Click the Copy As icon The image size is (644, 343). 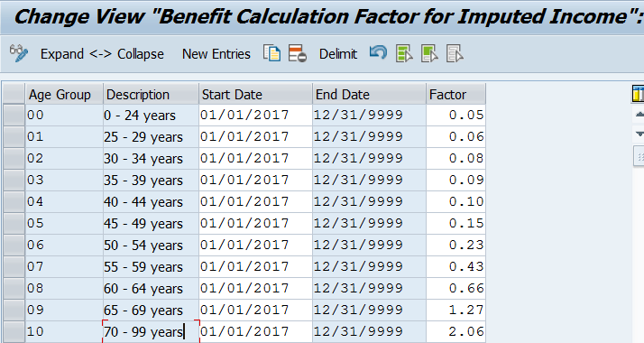tap(271, 53)
